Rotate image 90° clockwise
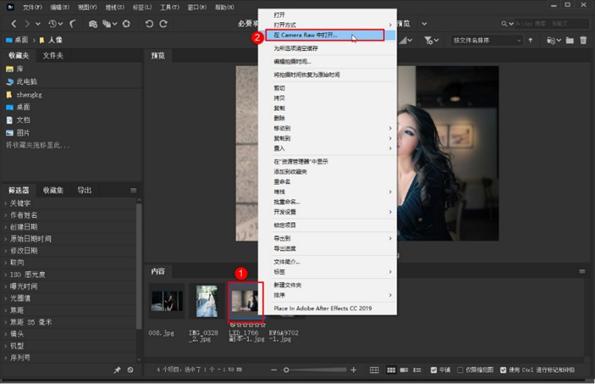 coord(164,24)
